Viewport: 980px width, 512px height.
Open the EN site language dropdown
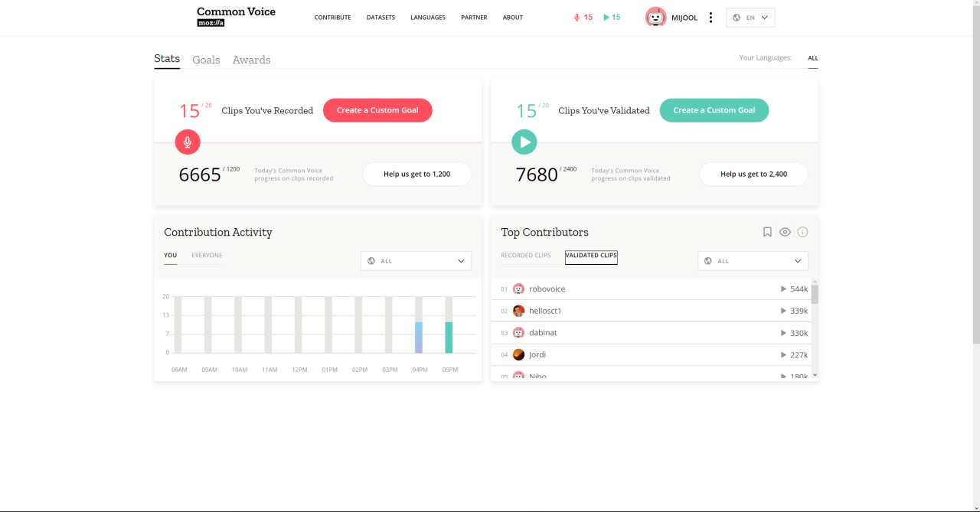point(750,18)
